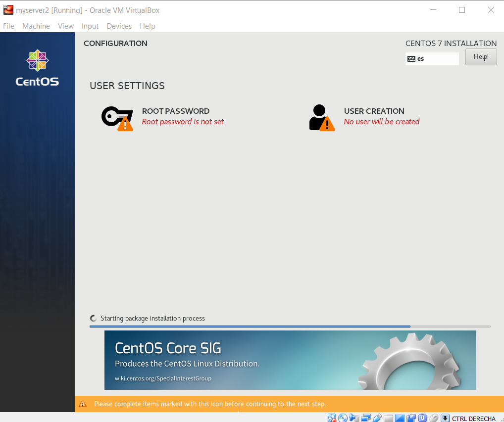Screen dimensions: 504x422
Task: Close the myserver2 VM window
Action: (x=491, y=10)
